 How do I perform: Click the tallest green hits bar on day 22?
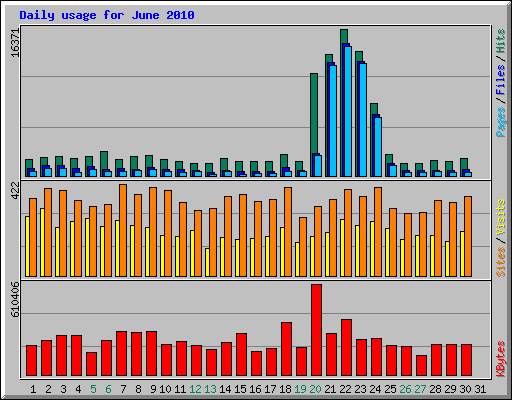click(344, 36)
